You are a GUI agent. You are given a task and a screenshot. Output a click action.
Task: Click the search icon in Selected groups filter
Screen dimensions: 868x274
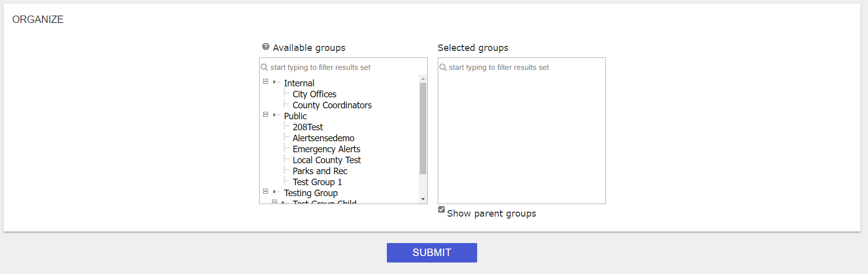point(443,67)
